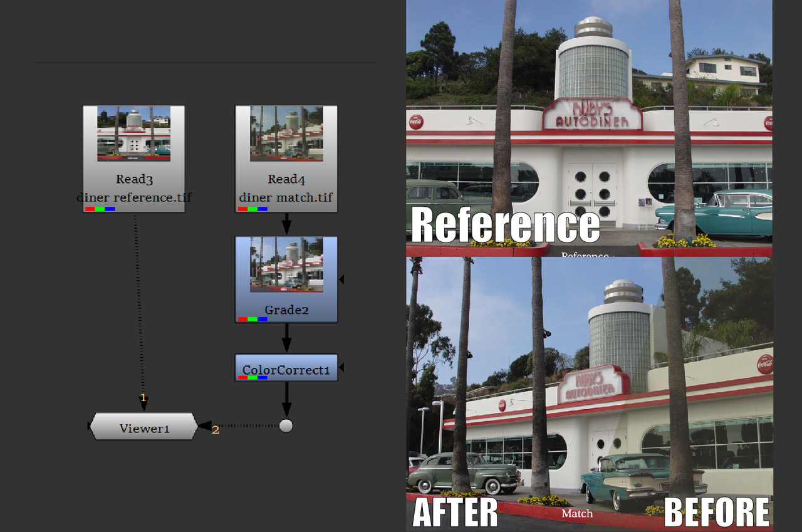Click the arrow connecting Read4 to Grade2
The image size is (802, 532).
click(286, 224)
